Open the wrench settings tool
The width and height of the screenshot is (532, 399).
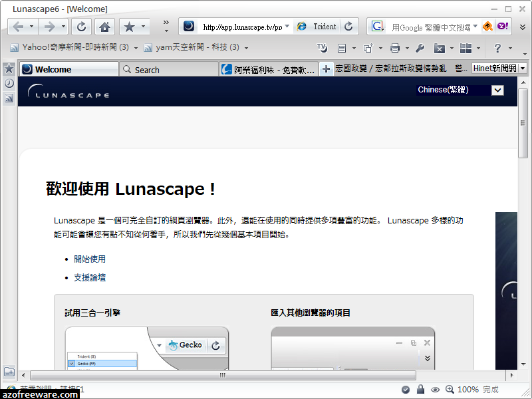(420, 48)
